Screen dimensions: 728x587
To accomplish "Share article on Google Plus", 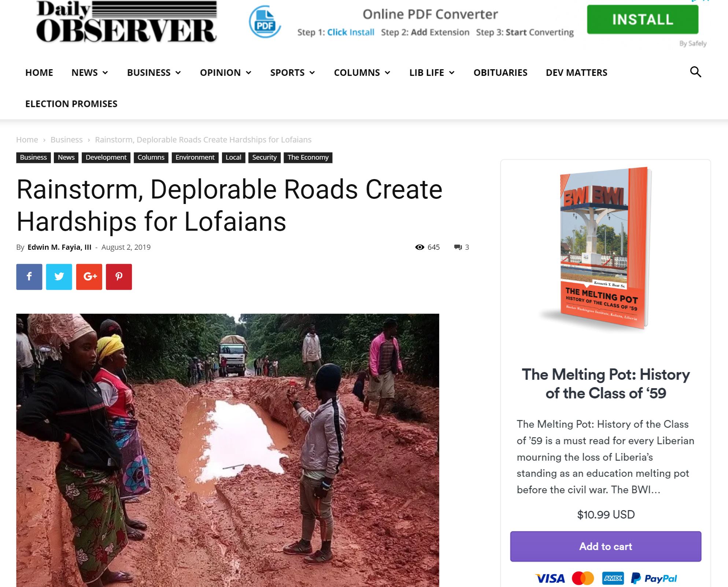I will [x=89, y=277].
